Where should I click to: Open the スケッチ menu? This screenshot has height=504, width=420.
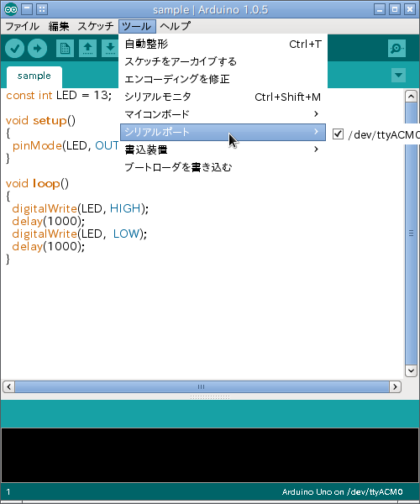[96, 26]
